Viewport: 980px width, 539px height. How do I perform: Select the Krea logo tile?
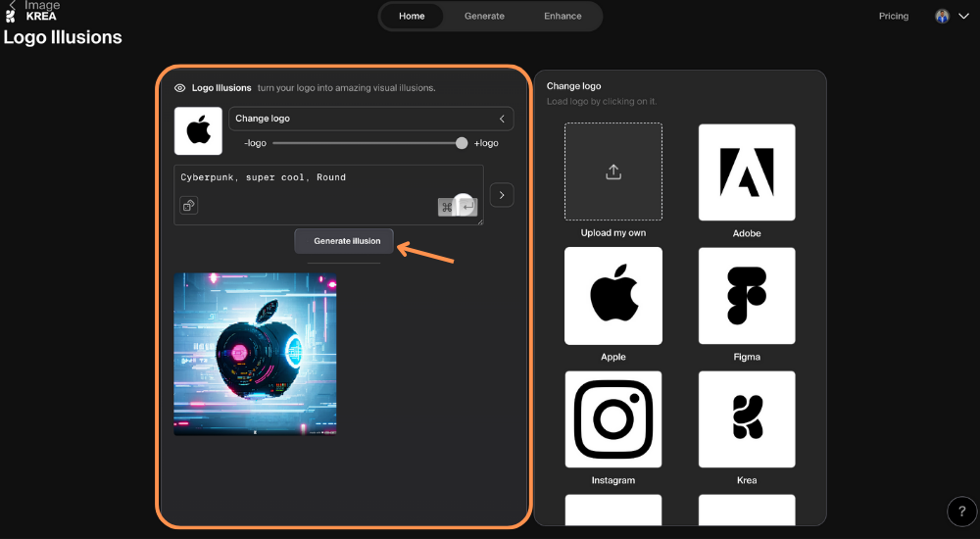coord(747,418)
